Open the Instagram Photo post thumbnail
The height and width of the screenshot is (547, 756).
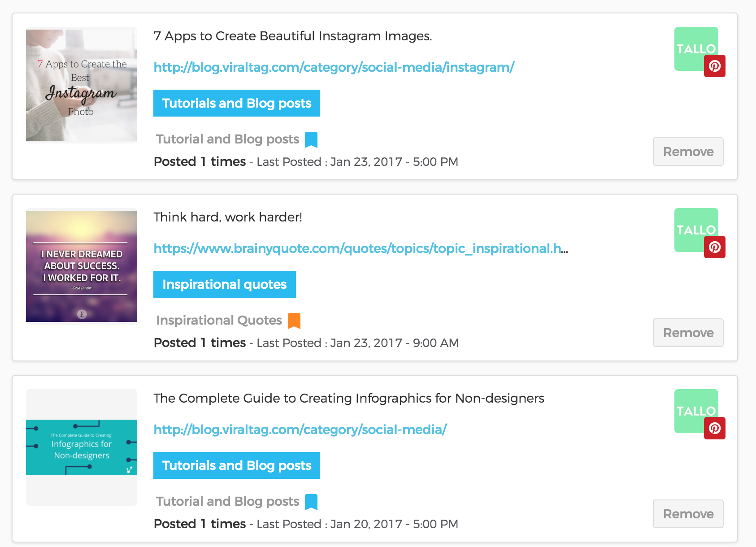tap(82, 85)
